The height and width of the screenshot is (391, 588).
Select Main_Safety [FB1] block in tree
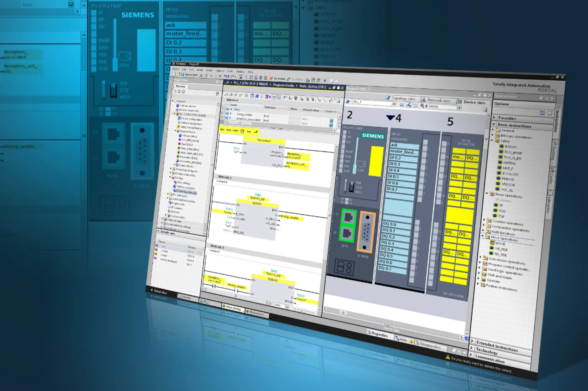coord(187,149)
